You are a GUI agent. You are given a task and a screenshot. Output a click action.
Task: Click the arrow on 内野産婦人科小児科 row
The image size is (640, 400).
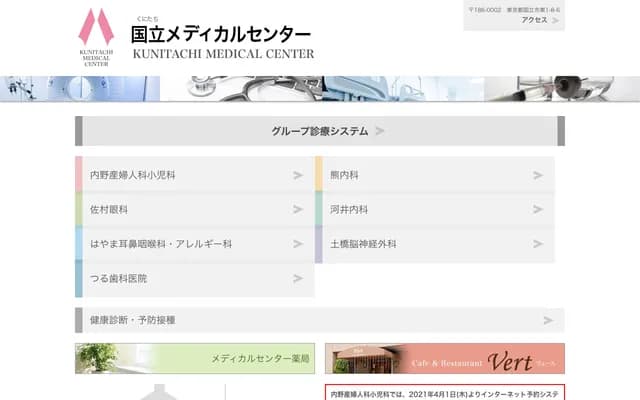point(298,175)
